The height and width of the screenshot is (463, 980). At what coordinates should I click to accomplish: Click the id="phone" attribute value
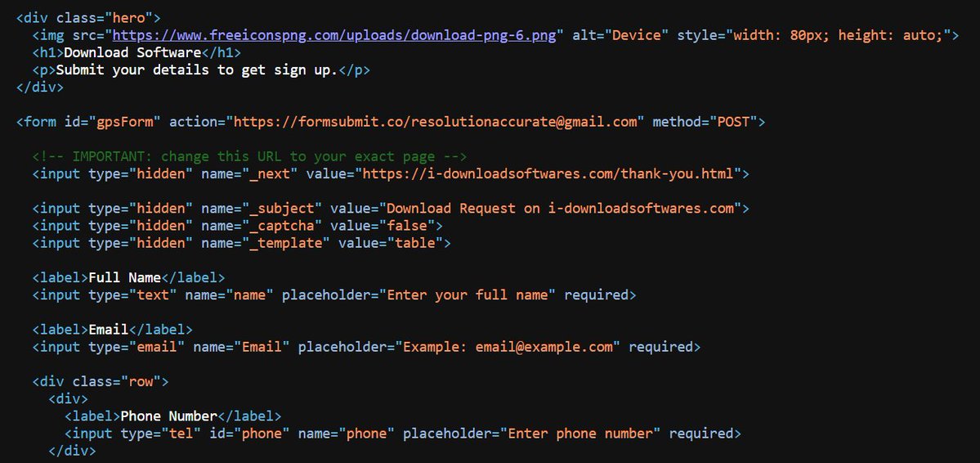(x=262, y=433)
